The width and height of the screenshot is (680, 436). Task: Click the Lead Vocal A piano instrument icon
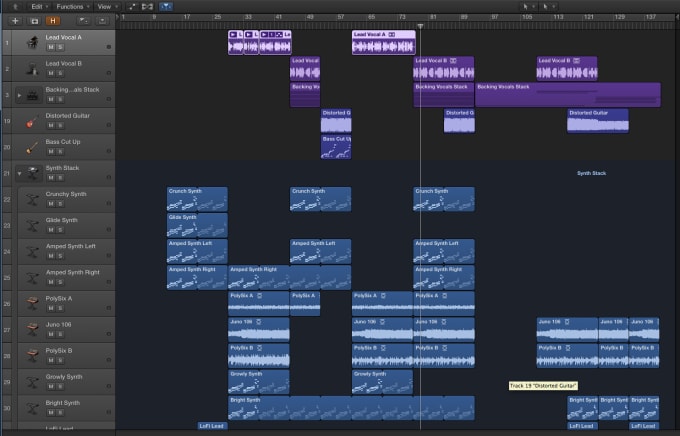point(32,43)
